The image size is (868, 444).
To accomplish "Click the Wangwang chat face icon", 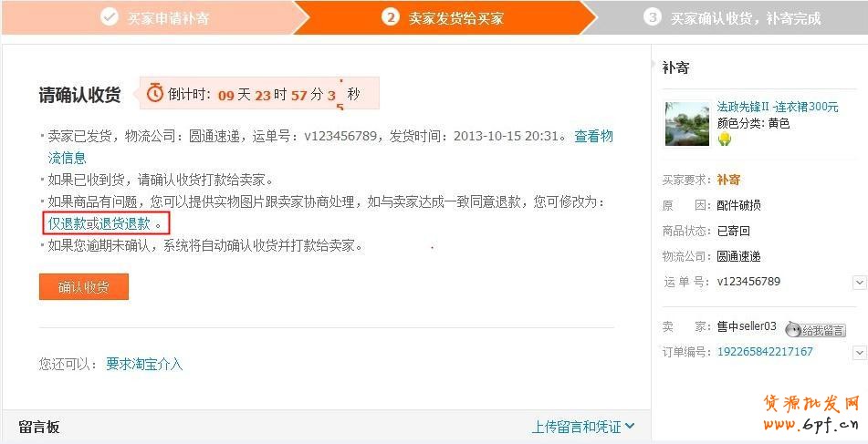I will [x=793, y=329].
